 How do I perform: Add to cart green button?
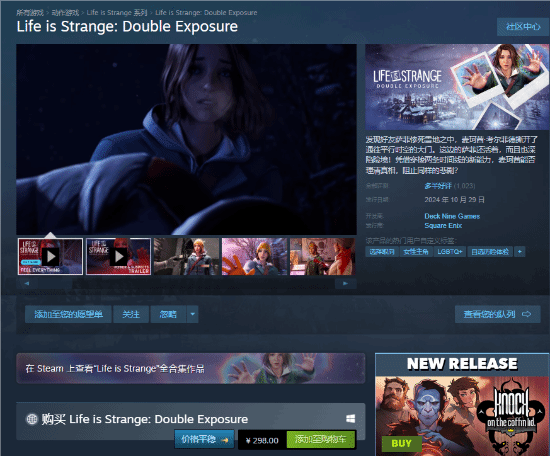coord(321,439)
